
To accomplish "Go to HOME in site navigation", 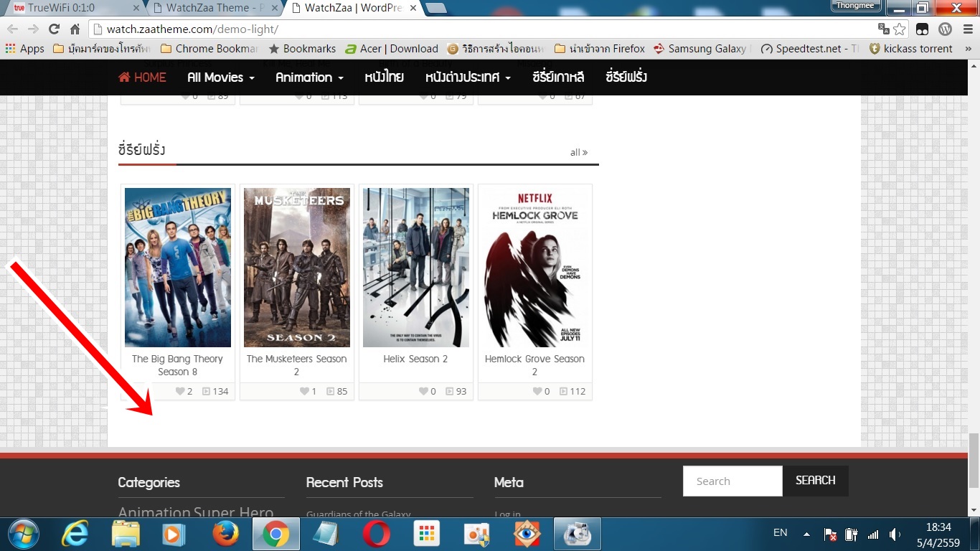I will tap(142, 77).
